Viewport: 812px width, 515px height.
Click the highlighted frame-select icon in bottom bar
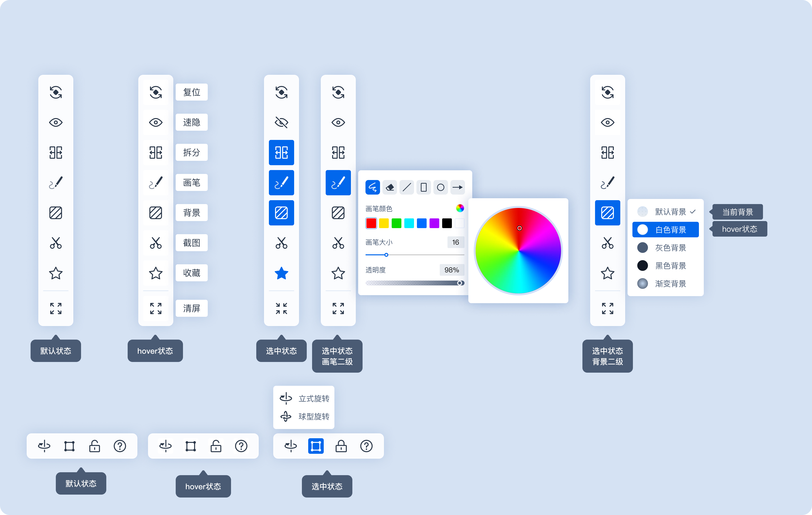(x=316, y=446)
